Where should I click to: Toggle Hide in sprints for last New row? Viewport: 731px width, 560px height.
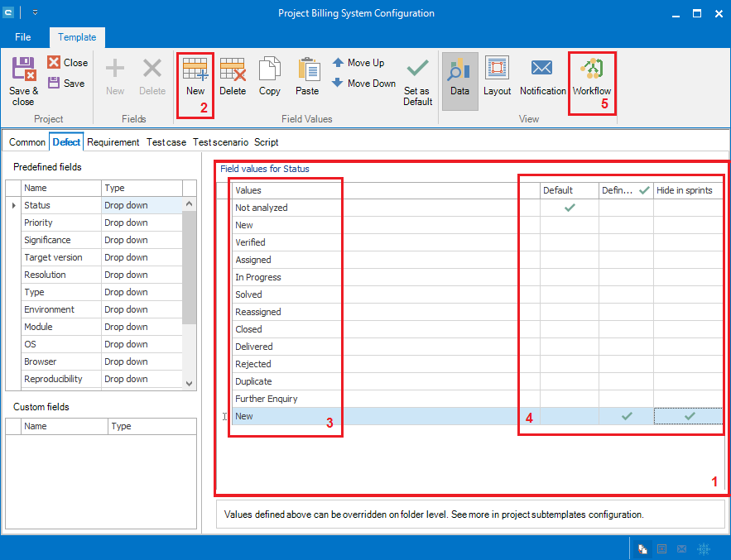point(689,416)
